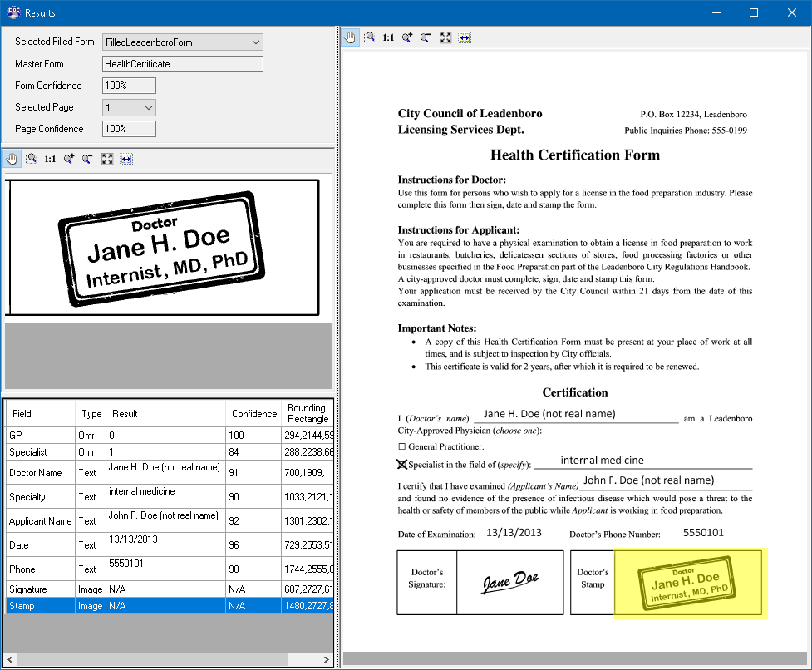812x670 pixels.
Task: Click the right arrow of horizontal scrollbar
Action: coord(327,660)
